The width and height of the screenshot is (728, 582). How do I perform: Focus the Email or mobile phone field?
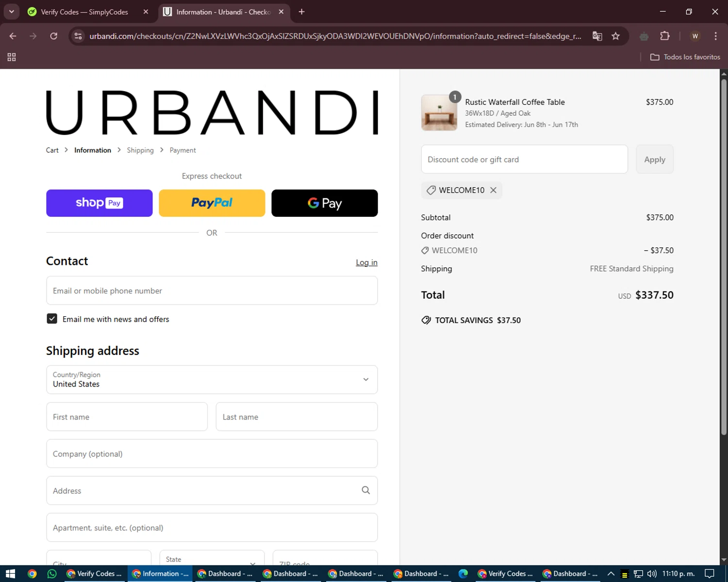(x=212, y=291)
